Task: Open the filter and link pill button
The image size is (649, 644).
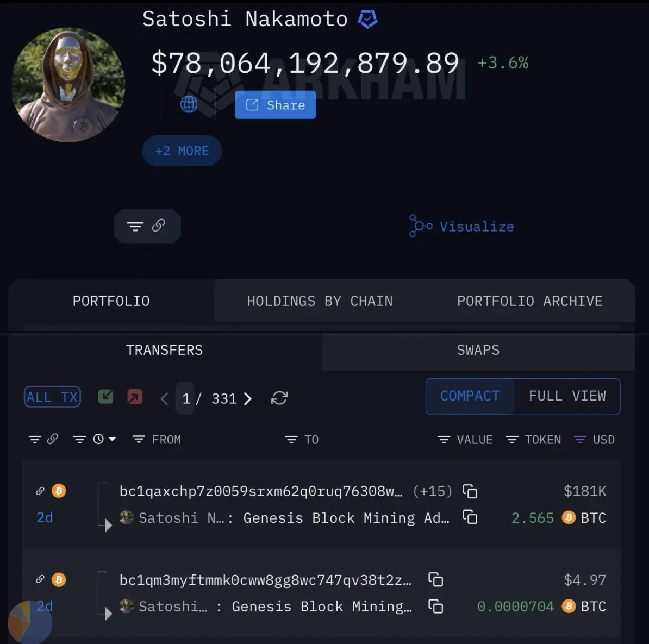Action: tap(147, 226)
